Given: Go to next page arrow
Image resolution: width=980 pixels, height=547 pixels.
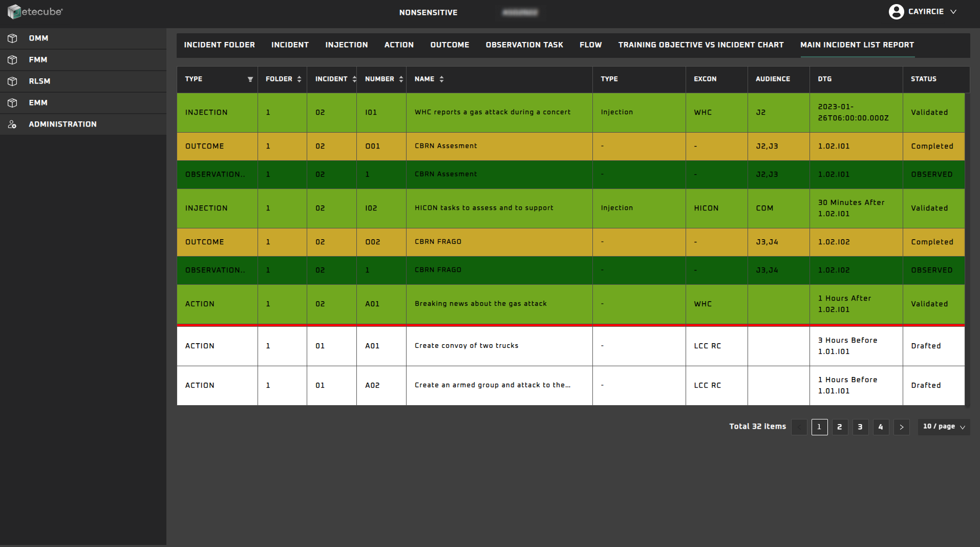Looking at the screenshot, I should tap(902, 427).
